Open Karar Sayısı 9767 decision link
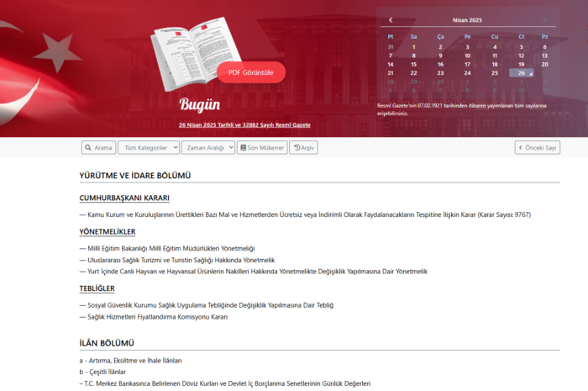This screenshot has width=588, height=391. [x=305, y=214]
